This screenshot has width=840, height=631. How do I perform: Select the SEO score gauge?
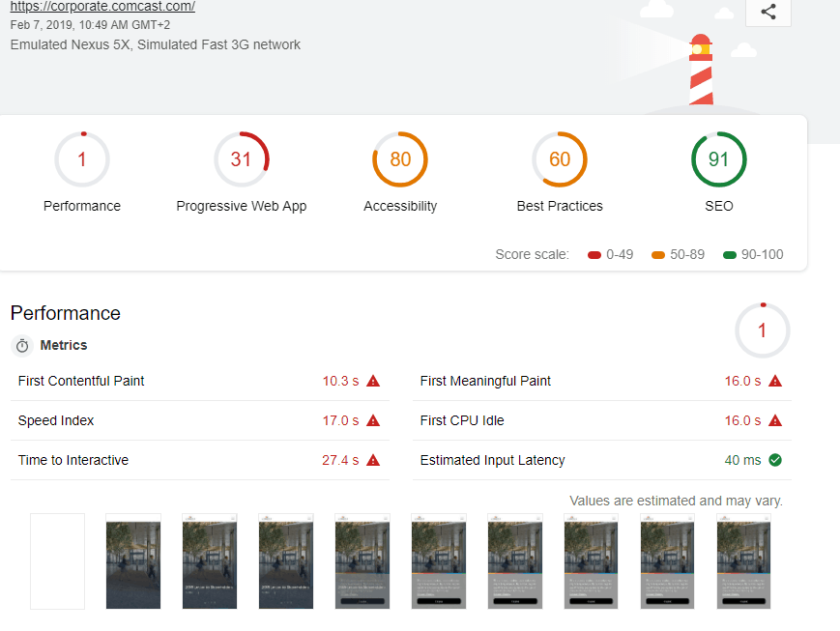[x=718, y=160]
